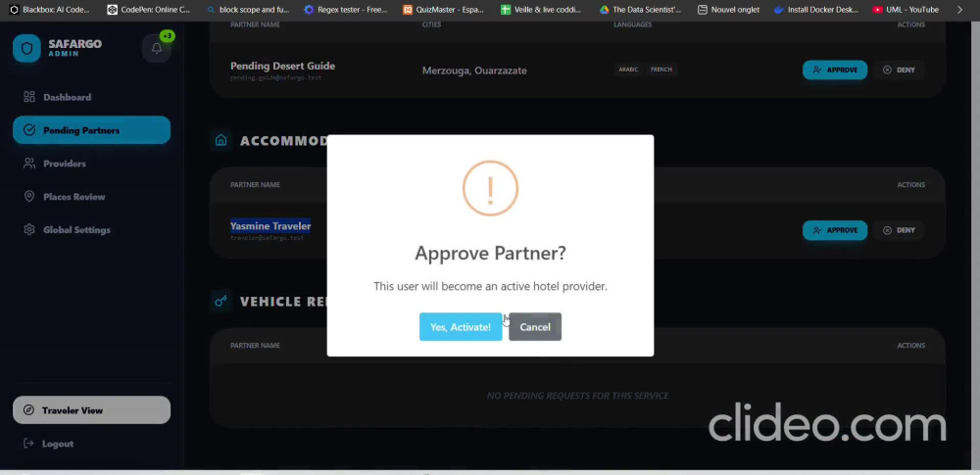The width and height of the screenshot is (980, 475).
Task: Open Places Review page
Action: coord(74,197)
